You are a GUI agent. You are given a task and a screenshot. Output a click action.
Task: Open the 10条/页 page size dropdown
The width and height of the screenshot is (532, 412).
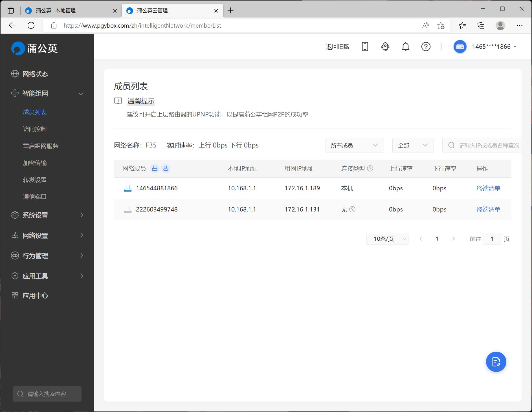pos(387,238)
